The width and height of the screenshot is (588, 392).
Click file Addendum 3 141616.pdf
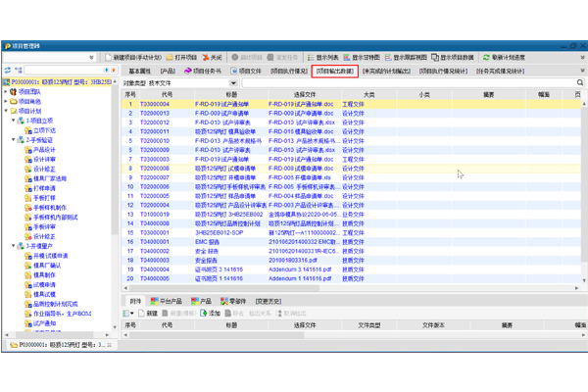click(x=300, y=269)
